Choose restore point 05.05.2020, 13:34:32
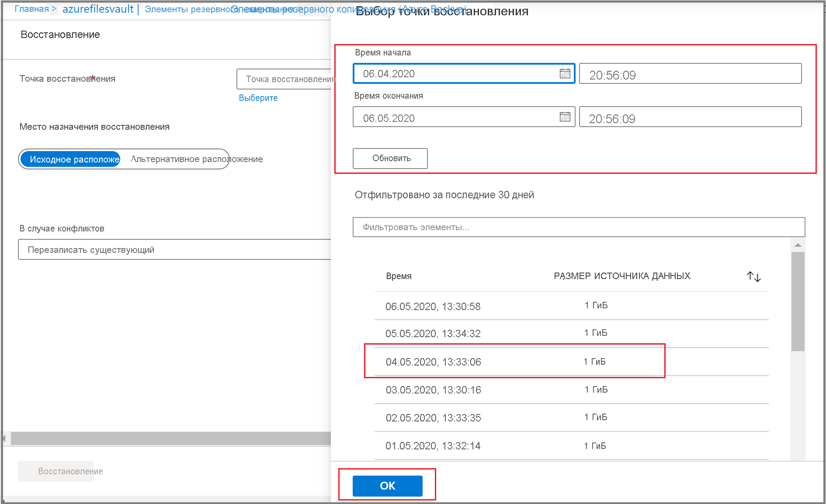 [433, 334]
